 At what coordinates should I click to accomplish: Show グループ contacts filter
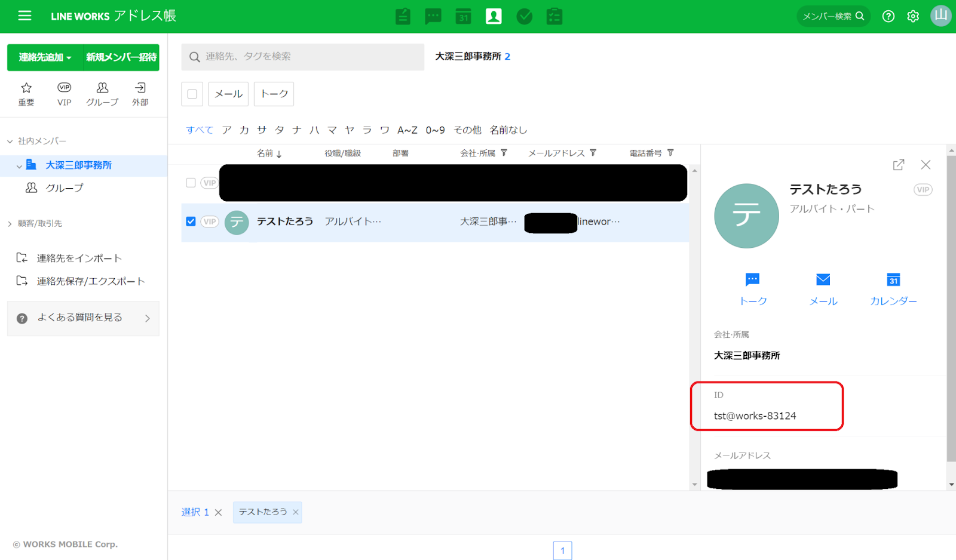[x=102, y=94]
